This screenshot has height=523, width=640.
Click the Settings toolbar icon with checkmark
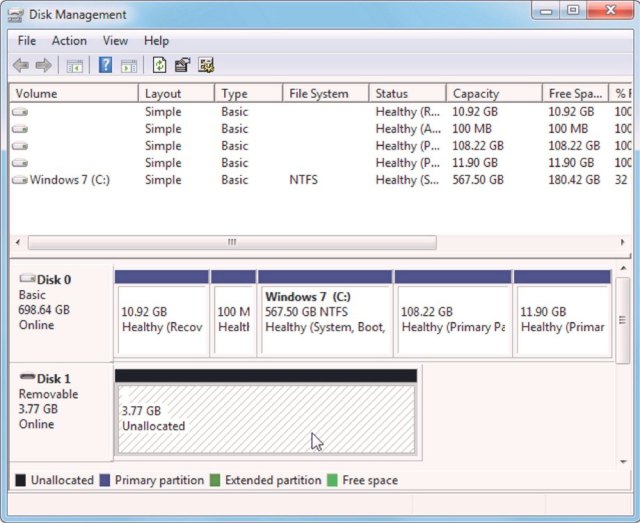click(x=206, y=66)
